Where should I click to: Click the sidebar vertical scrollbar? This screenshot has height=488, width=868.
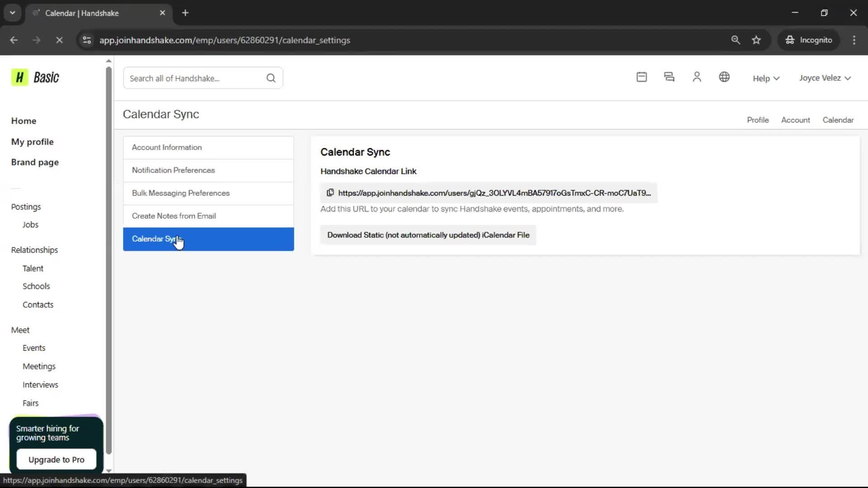pos(108,260)
